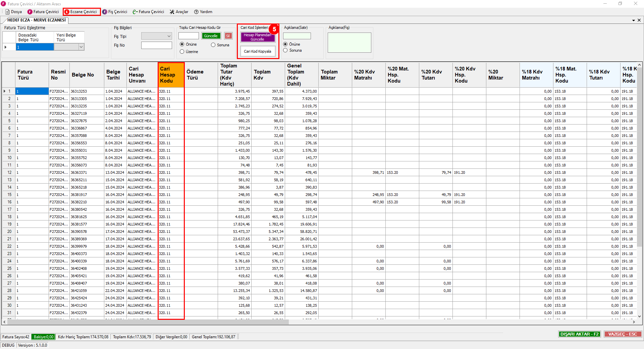Screen dimensions: 644x349
Task: Click the horizontal scrollbar of the grid
Action: pos(148,322)
